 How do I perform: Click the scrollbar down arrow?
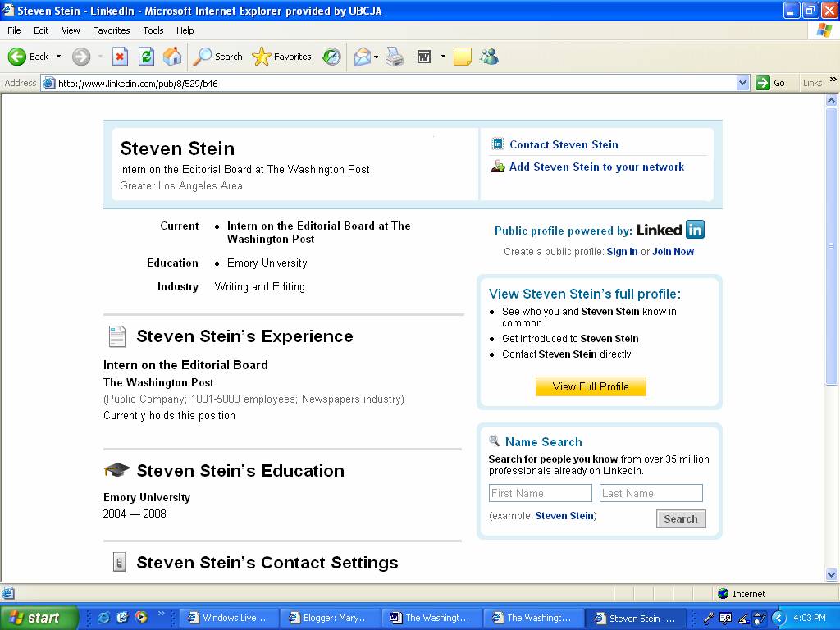832,575
